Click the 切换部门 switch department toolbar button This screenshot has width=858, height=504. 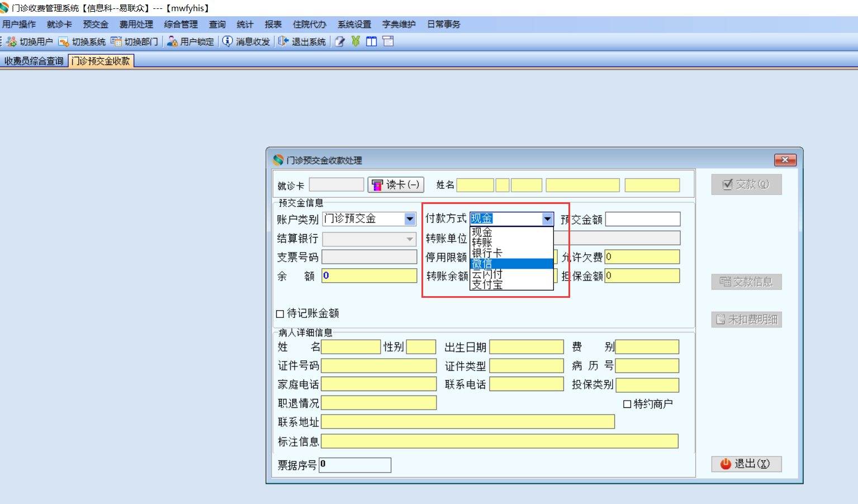tap(134, 41)
